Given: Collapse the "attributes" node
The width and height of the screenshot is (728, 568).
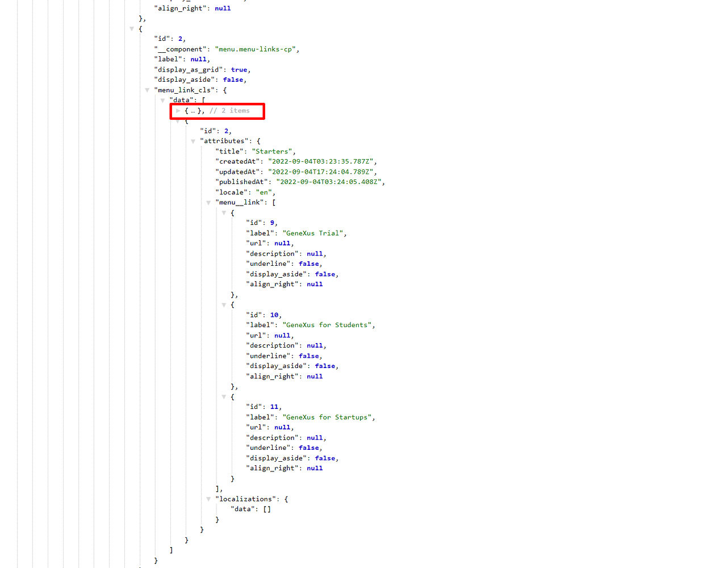Looking at the screenshot, I should pos(193,141).
